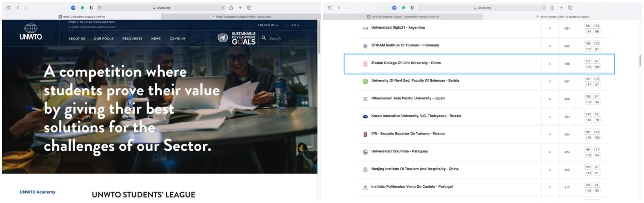The image size is (644, 203).
Task: Open Share menu in right Safari window
Action: [553, 7]
